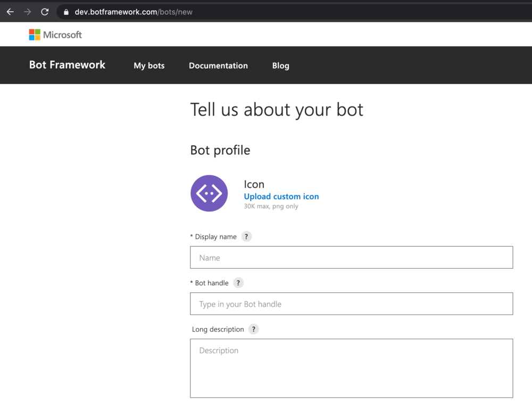Show help for Bot handle field

pyautogui.click(x=238, y=283)
